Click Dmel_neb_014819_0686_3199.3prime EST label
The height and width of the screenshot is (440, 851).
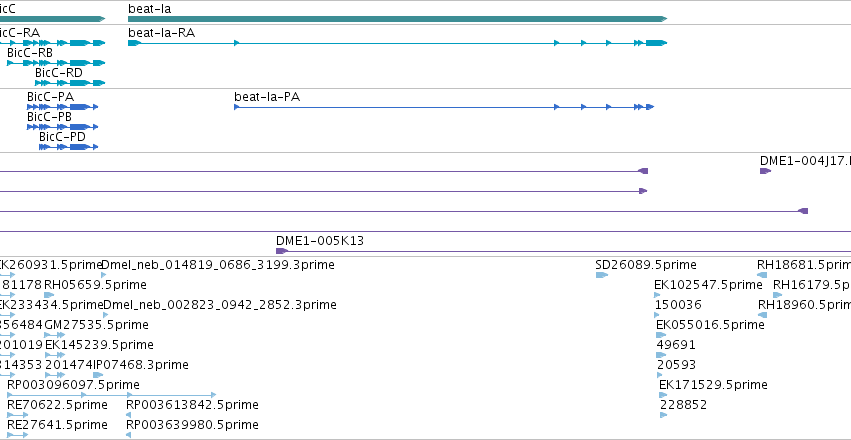pyautogui.click(x=218, y=265)
